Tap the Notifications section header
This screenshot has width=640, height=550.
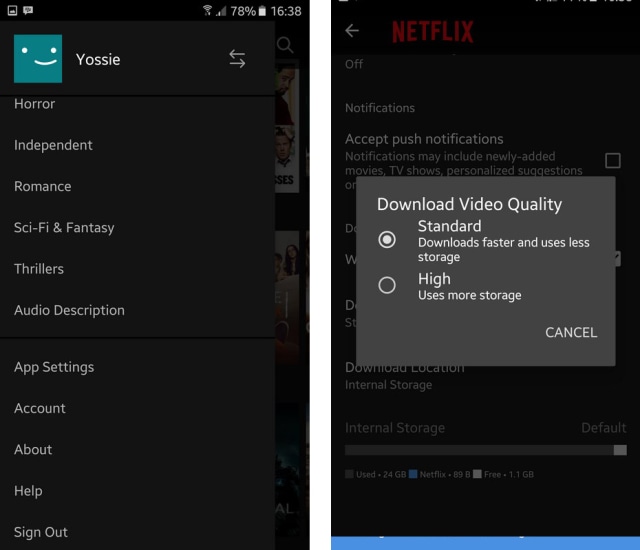click(380, 108)
